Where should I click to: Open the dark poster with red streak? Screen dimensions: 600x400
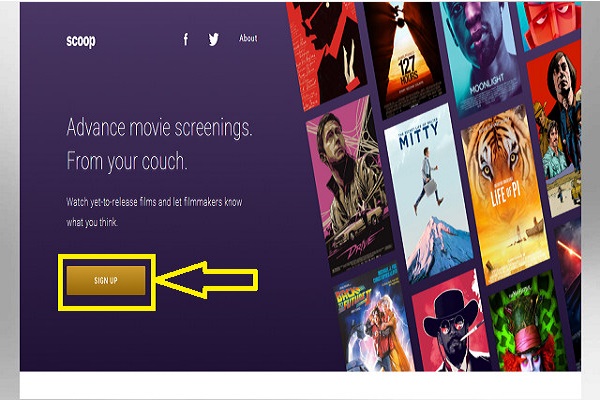tap(569, 291)
